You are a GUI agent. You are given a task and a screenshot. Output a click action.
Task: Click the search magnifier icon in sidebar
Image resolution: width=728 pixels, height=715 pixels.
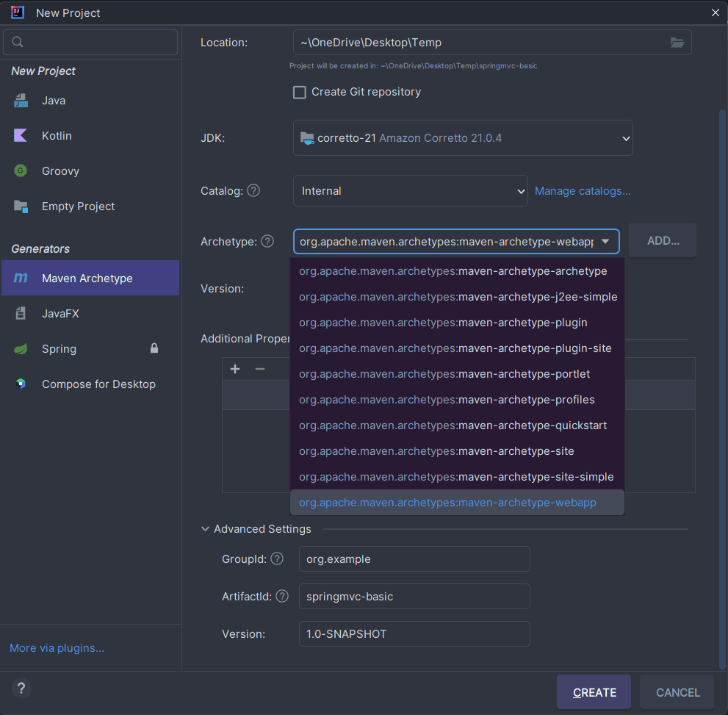(x=18, y=42)
